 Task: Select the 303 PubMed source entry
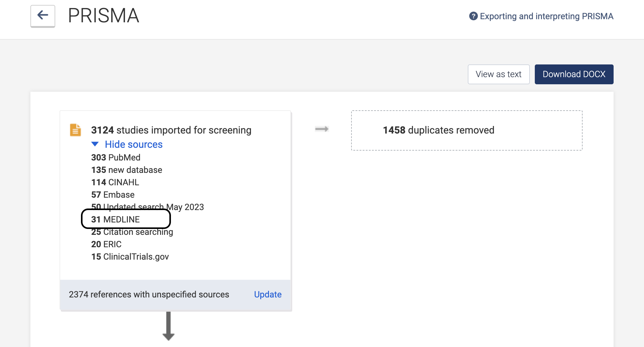pos(116,157)
